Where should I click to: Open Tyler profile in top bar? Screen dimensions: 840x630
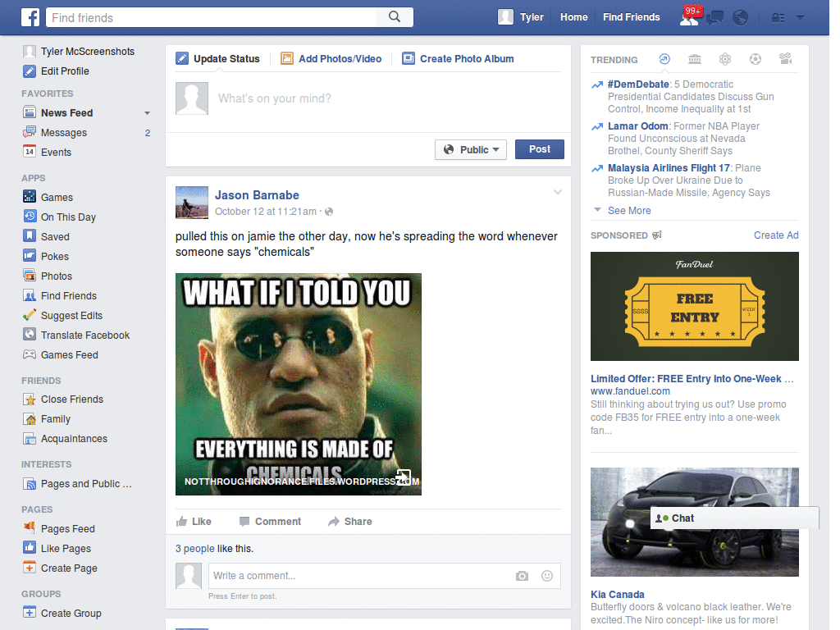tap(521, 17)
